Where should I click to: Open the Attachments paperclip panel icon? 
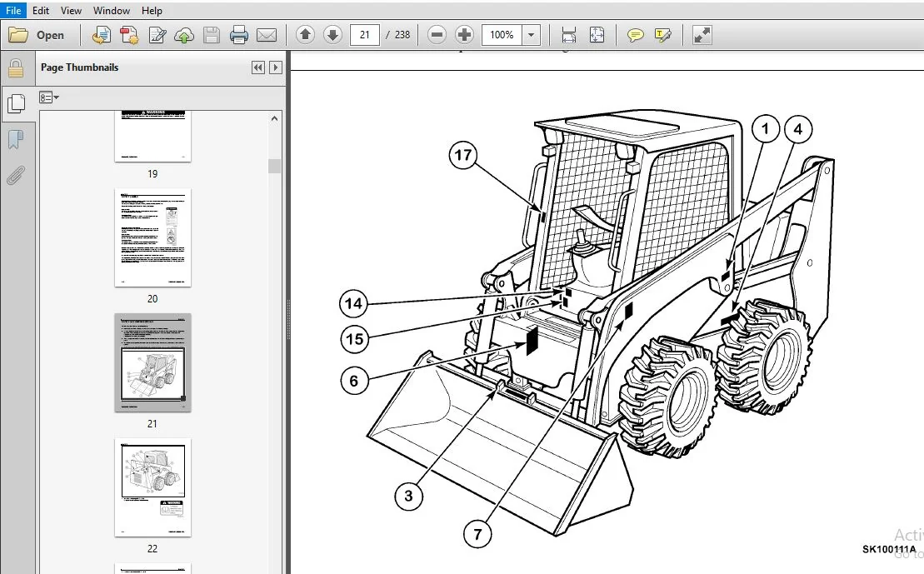[x=16, y=175]
